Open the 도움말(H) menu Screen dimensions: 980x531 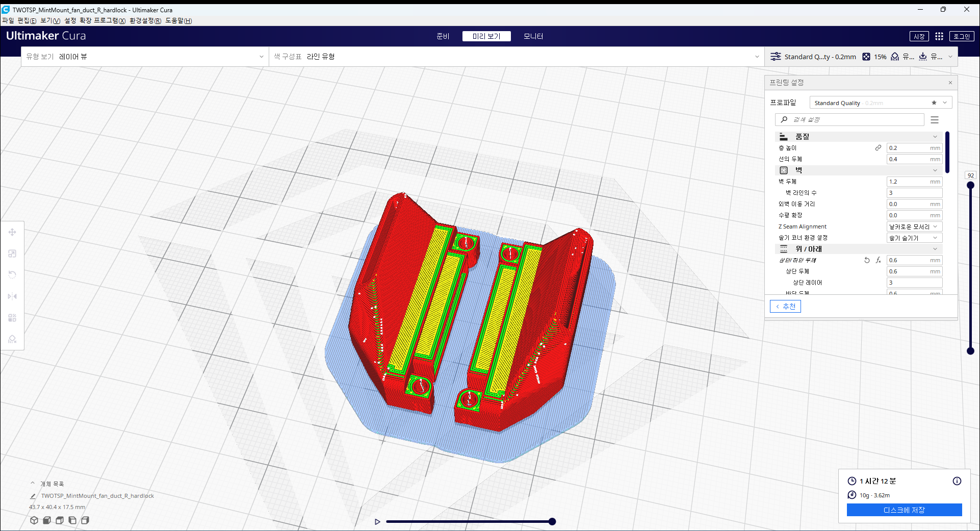click(178, 20)
